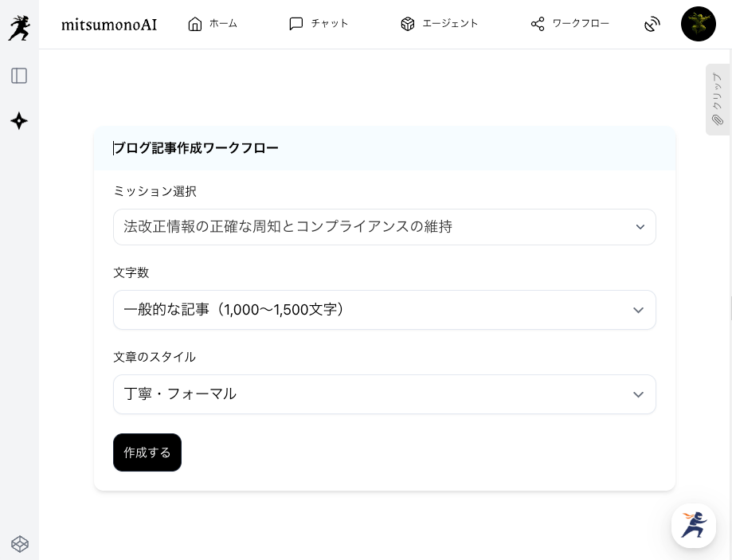Click the agent box icon
732x560 pixels.
click(408, 24)
